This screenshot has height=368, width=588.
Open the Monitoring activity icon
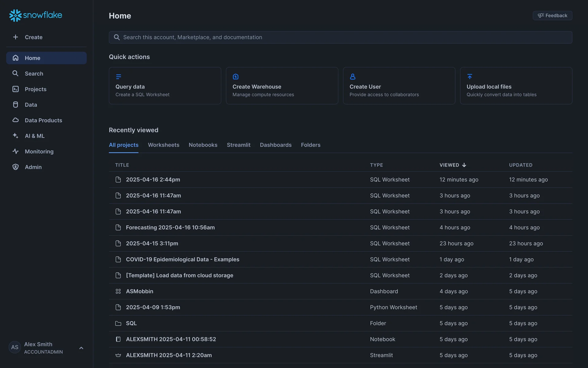[15, 151]
